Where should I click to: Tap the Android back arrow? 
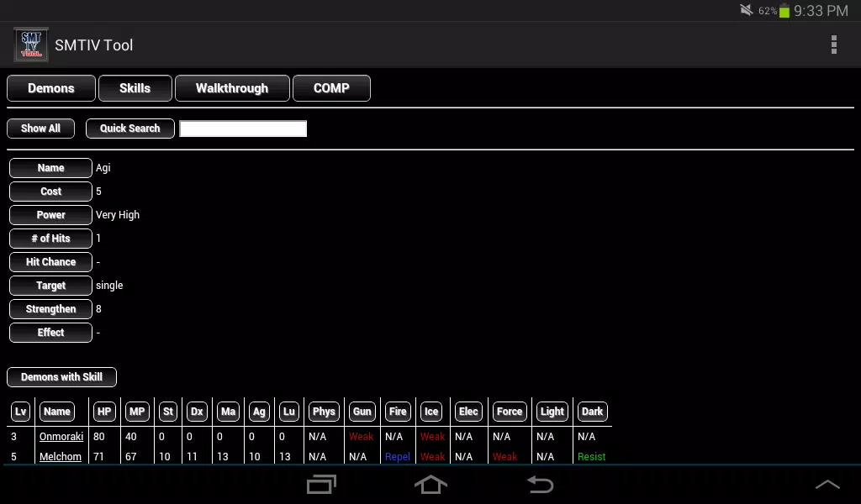(541, 485)
